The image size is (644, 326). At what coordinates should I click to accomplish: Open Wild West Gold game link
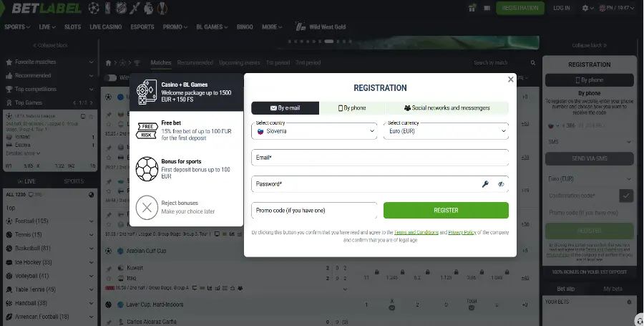pyautogui.click(x=321, y=27)
